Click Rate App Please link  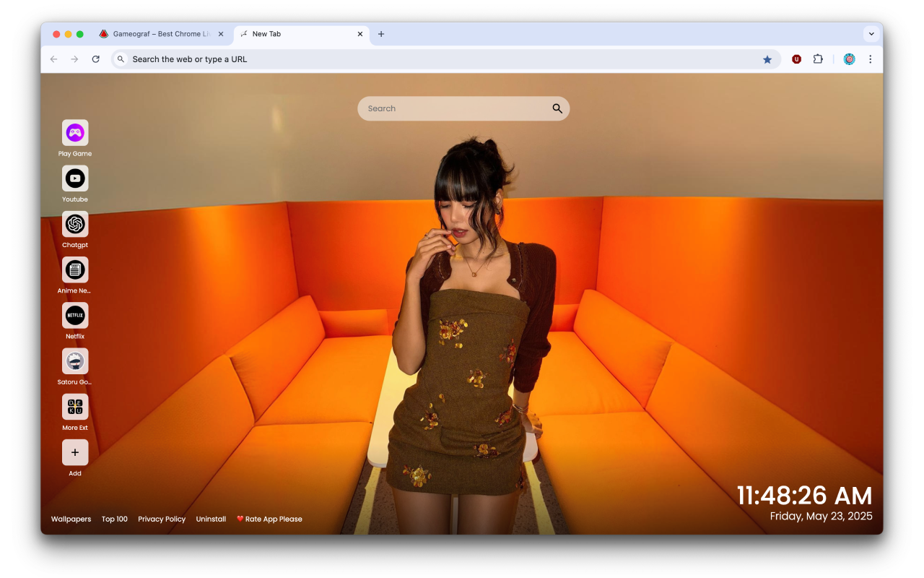pos(269,519)
